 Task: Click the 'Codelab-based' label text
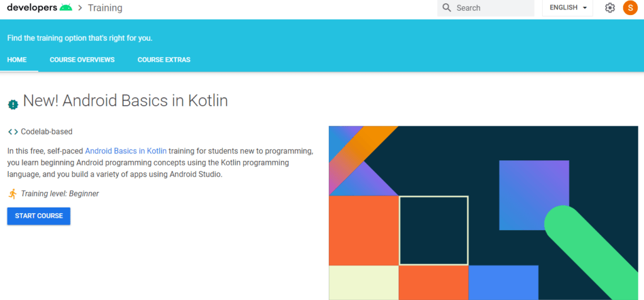click(47, 132)
